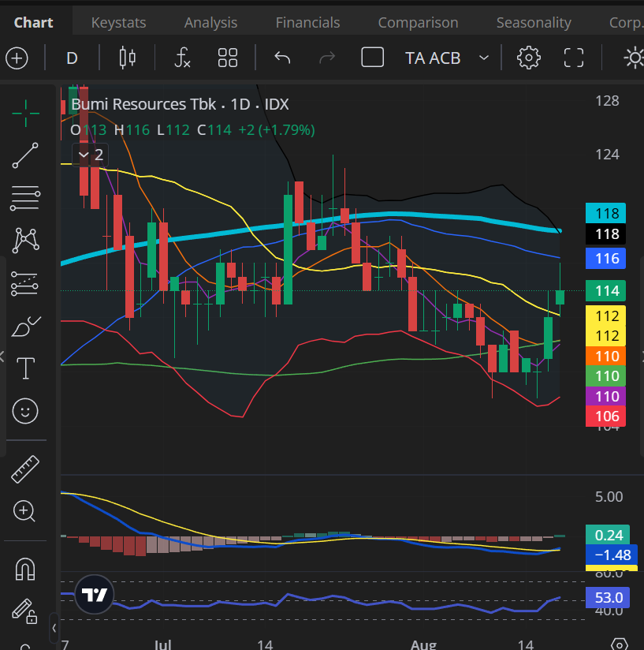This screenshot has height=650, width=644.
Task: Switch to the Keystats tab
Action: tap(118, 22)
